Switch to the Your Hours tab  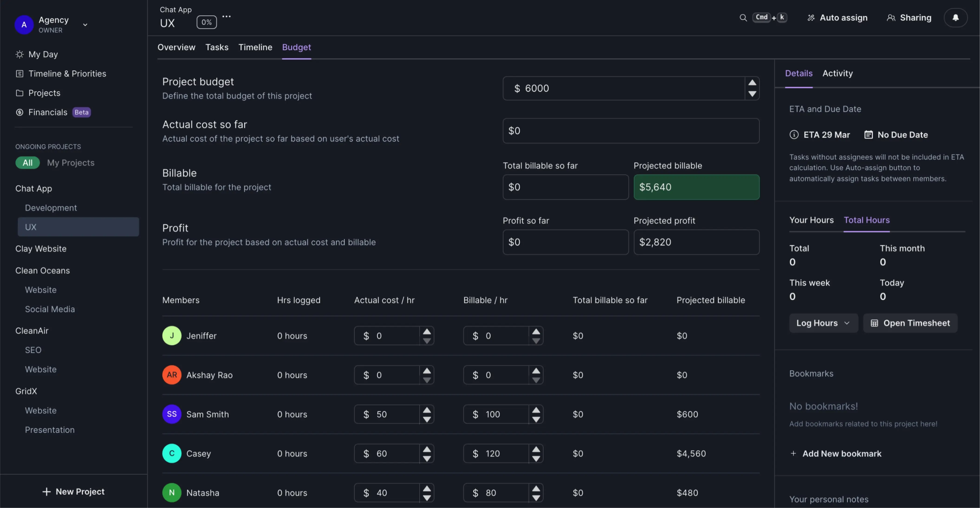[x=811, y=220]
